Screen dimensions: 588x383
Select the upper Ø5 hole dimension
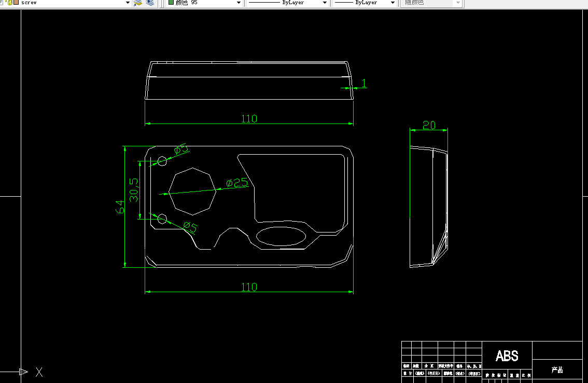pos(181,149)
